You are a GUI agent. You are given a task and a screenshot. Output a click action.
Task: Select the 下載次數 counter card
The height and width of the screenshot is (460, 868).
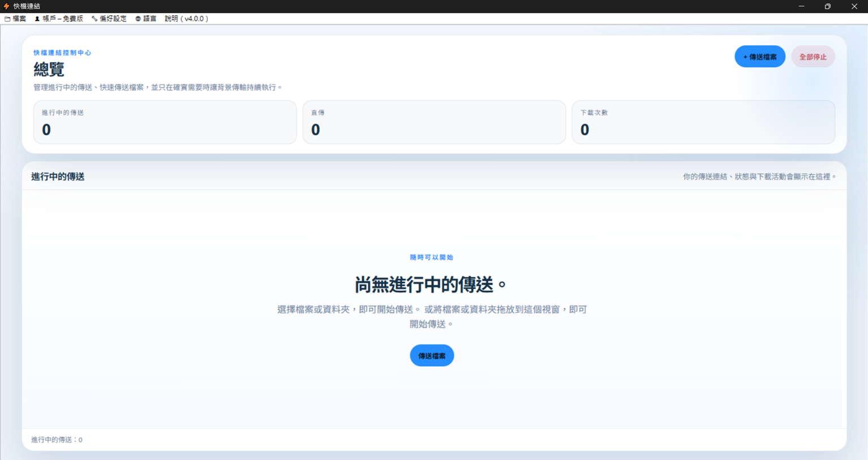click(x=703, y=122)
